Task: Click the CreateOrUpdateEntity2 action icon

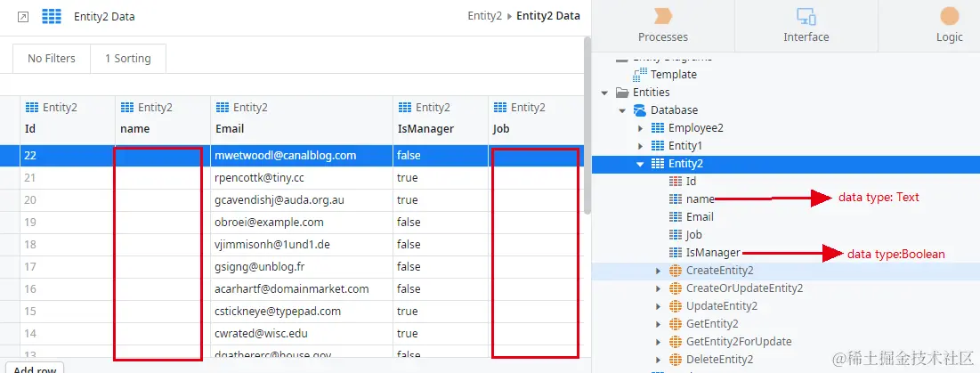Action: (675, 288)
